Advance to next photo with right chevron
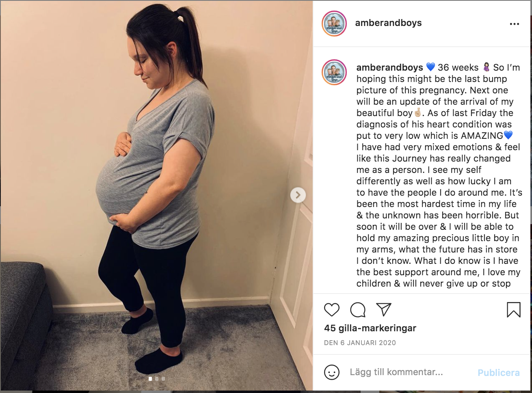This screenshot has height=393, width=532. click(x=298, y=195)
